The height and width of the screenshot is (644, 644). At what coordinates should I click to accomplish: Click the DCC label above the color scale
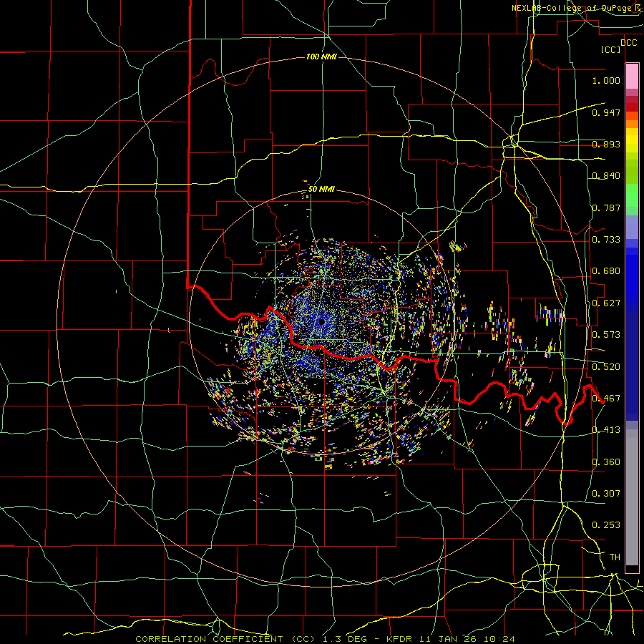(629, 43)
